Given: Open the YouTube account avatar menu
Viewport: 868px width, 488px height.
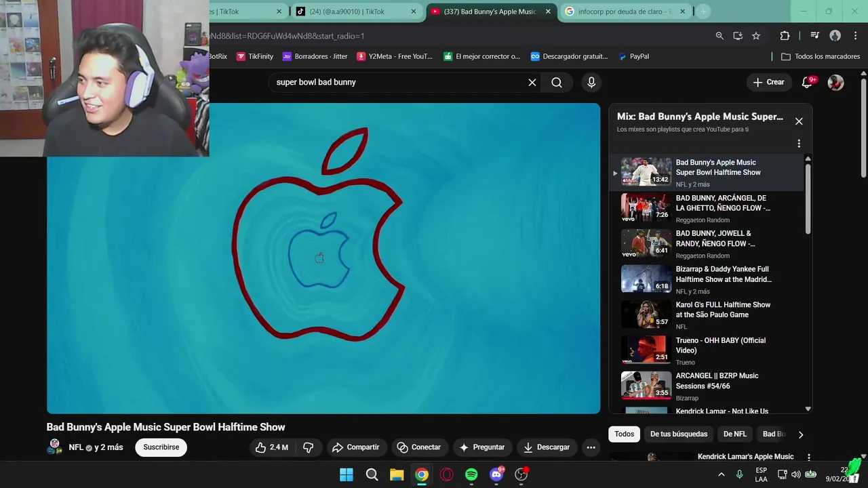Looking at the screenshot, I should tap(836, 83).
